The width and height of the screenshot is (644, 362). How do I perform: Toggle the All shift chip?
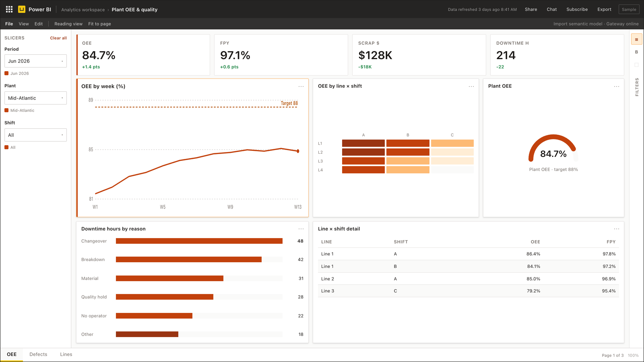pos(10,147)
